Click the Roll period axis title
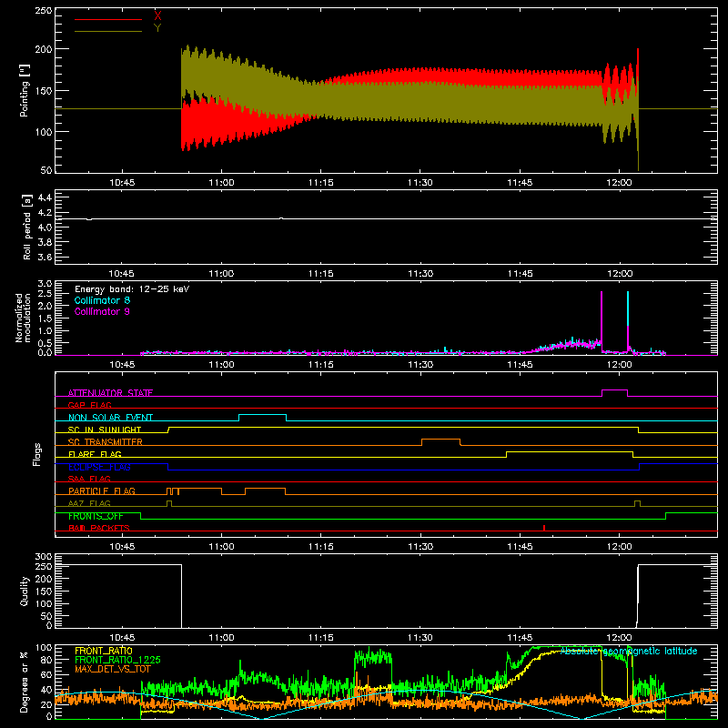This screenshot has height=728, width=728. point(27,227)
